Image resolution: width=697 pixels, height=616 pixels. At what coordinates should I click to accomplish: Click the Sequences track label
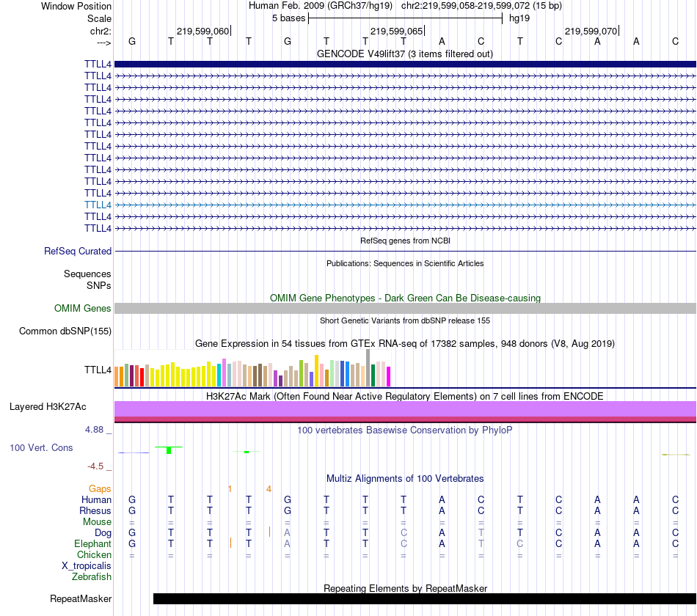tap(87, 274)
